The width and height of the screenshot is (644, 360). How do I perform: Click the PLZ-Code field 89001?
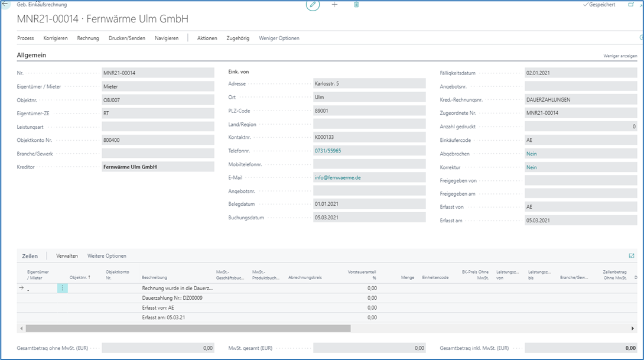(x=369, y=111)
